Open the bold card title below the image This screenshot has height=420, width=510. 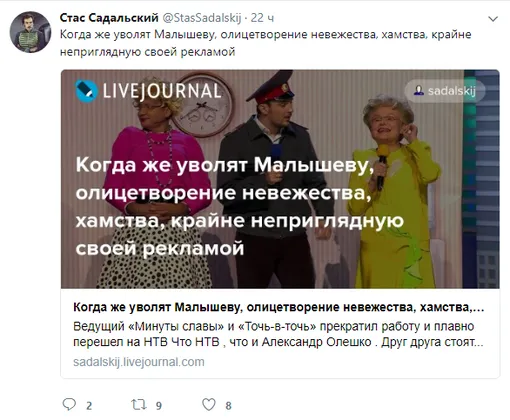[x=279, y=307]
